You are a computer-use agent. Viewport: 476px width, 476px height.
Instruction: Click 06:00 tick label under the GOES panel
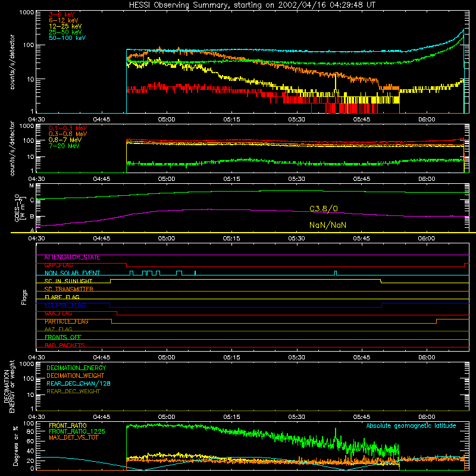pyautogui.click(x=427, y=239)
